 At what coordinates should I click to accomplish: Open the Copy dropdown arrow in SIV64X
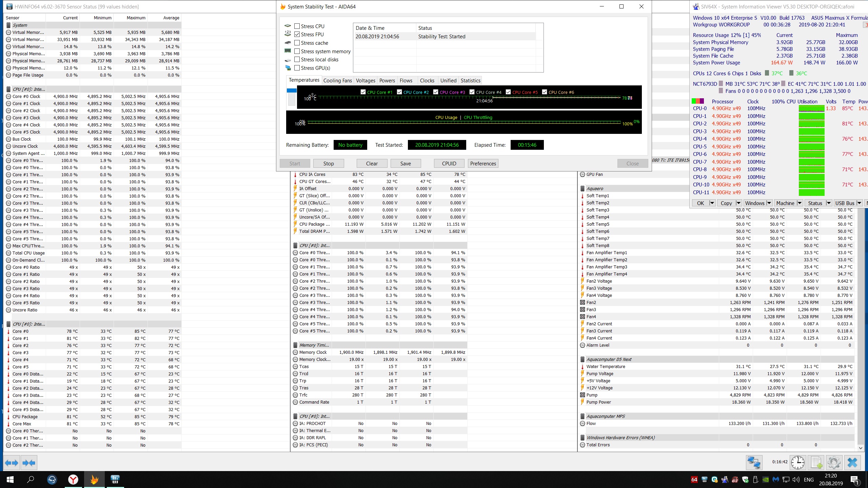(738, 203)
